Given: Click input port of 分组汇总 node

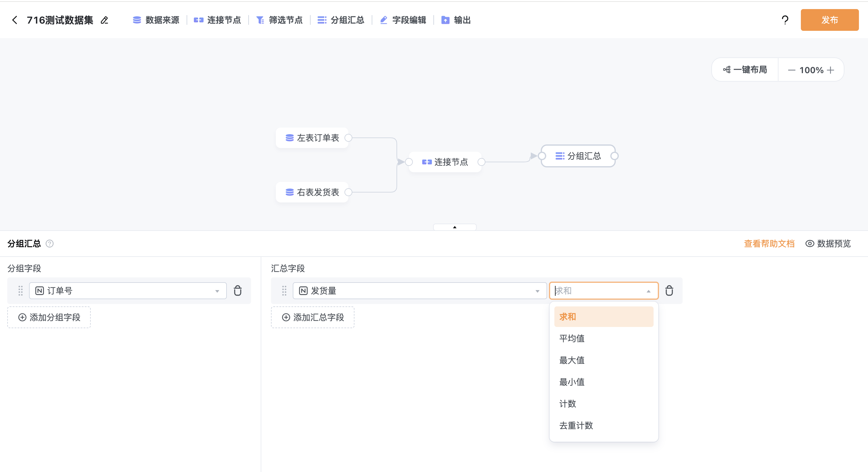Looking at the screenshot, I should pos(542,156).
